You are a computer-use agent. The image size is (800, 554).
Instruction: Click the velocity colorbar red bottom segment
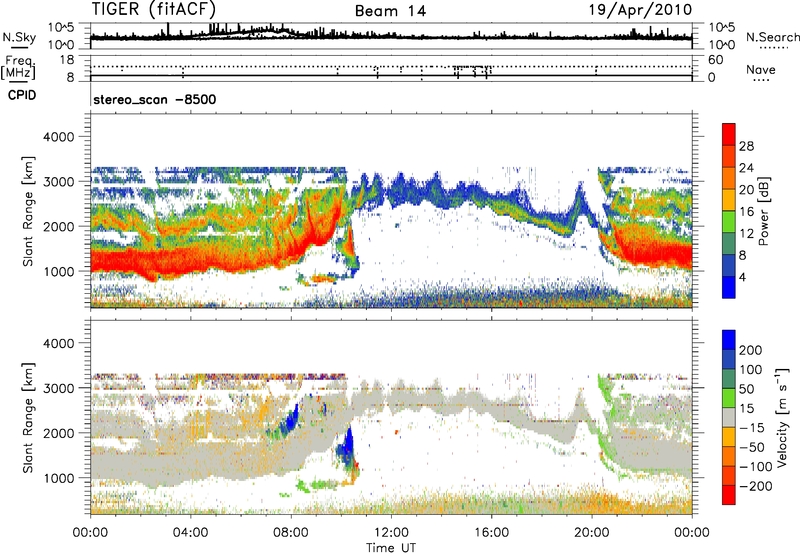729,495
